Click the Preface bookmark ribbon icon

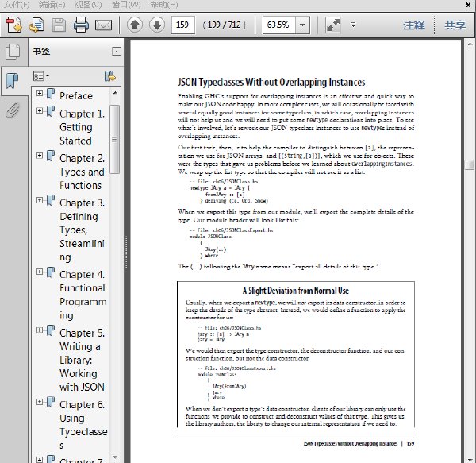51,94
